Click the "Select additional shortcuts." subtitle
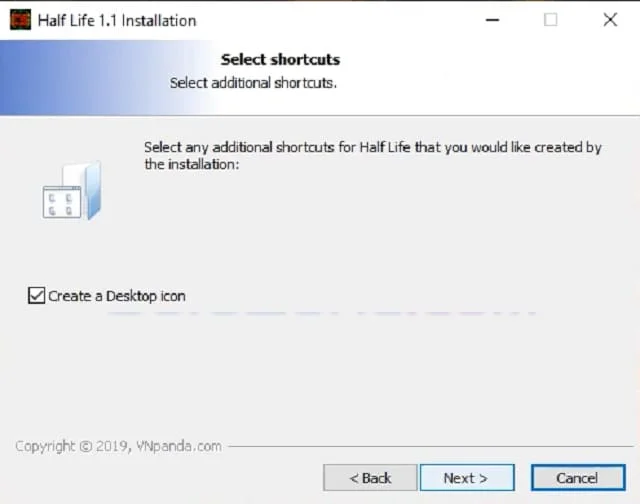The height and width of the screenshot is (504, 640). 253,83
